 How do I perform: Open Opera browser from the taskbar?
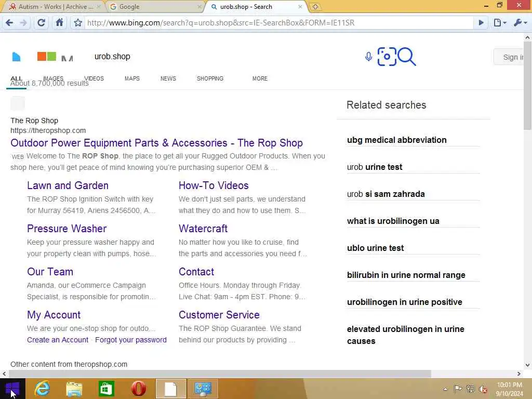click(138, 389)
